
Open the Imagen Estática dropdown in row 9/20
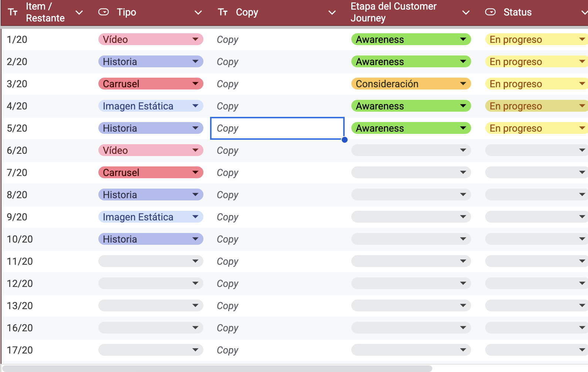[151, 217]
